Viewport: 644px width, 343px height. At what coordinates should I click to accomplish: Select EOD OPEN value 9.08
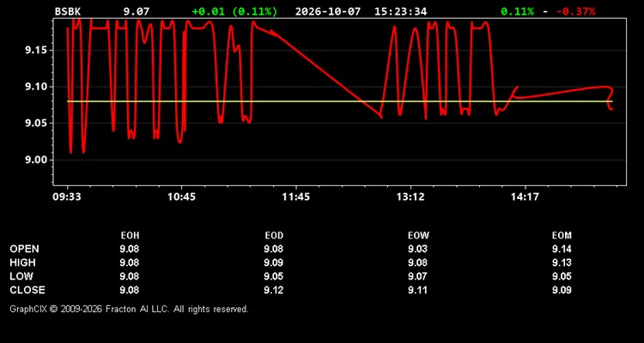pos(274,249)
